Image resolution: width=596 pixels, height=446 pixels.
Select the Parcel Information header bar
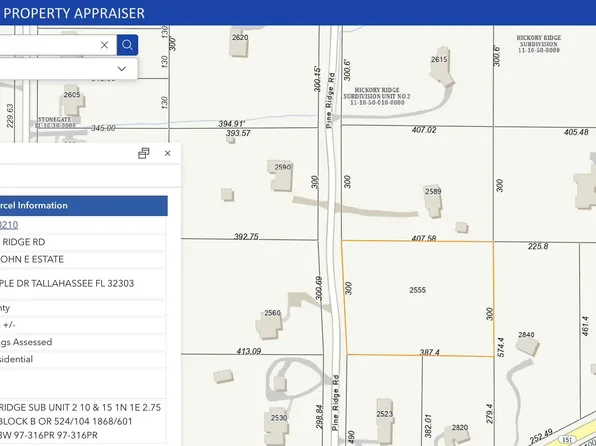click(84, 206)
